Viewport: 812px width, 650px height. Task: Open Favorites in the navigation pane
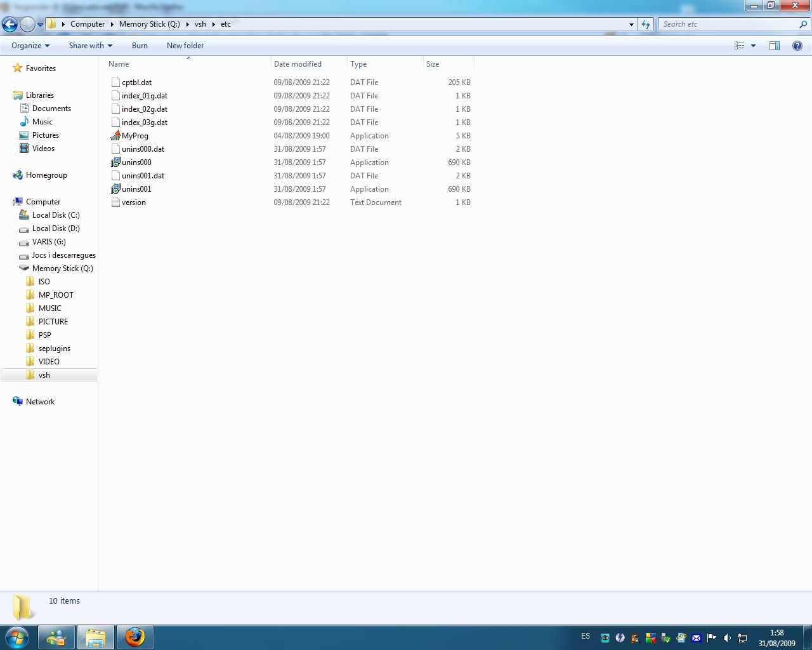coord(41,69)
